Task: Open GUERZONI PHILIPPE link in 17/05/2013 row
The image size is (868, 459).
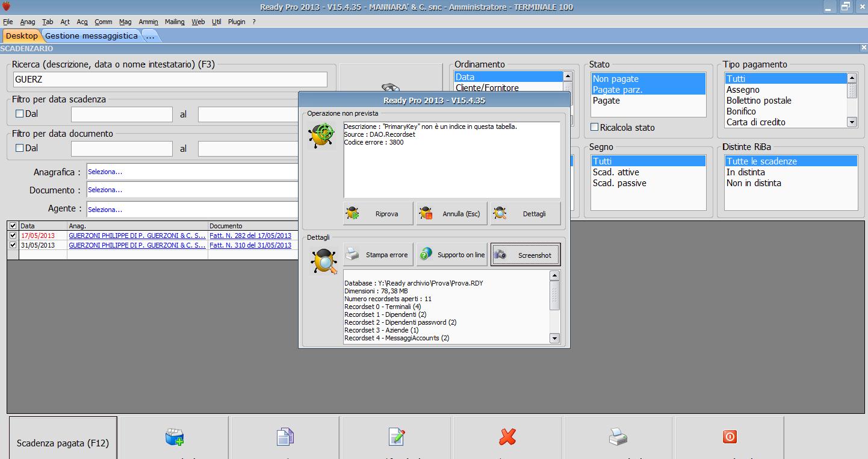Action: pyautogui.click(x=137, y=236)
